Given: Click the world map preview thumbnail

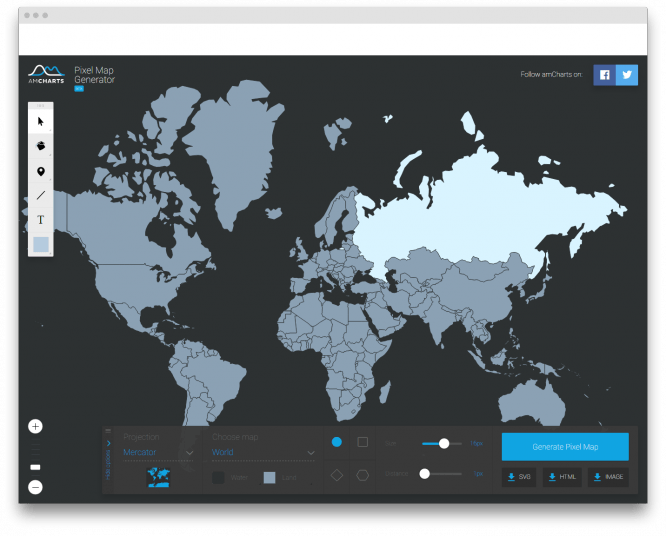Looking at the screenshot, I should click(158, 477).
